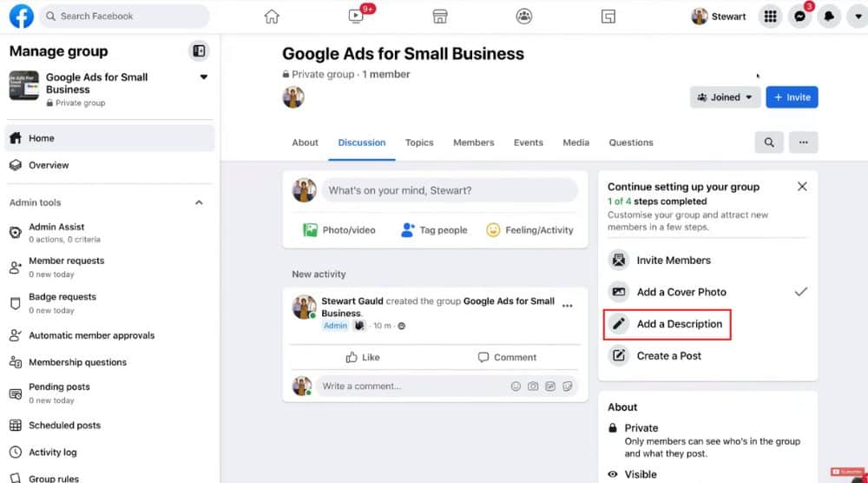Switch to the Events tab
The height and width of the screenshot is (483, 868).
[528, 142]
